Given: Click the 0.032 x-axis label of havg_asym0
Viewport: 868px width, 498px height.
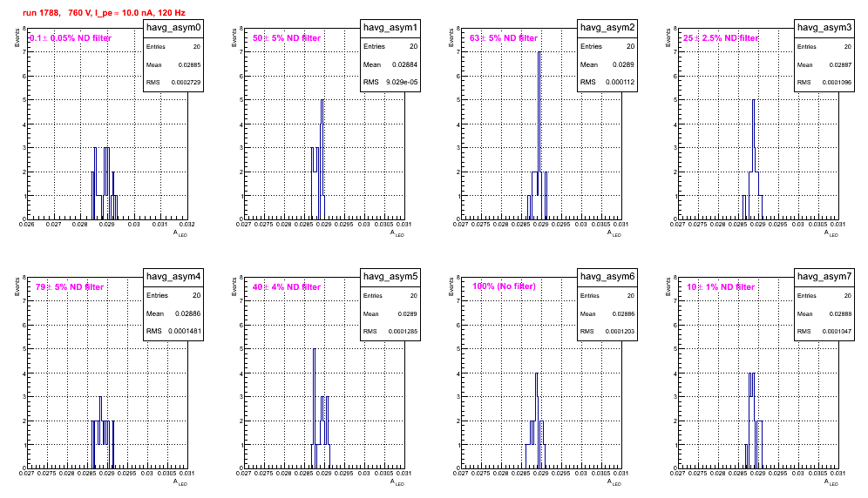Looking at the screenshot, I should [x=187, y=225].
